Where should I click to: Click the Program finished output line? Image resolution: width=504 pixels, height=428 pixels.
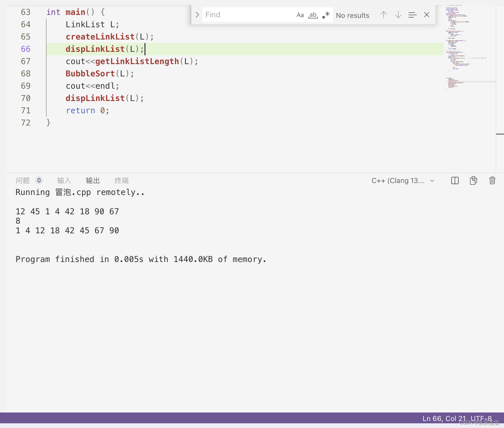[141, 259]
